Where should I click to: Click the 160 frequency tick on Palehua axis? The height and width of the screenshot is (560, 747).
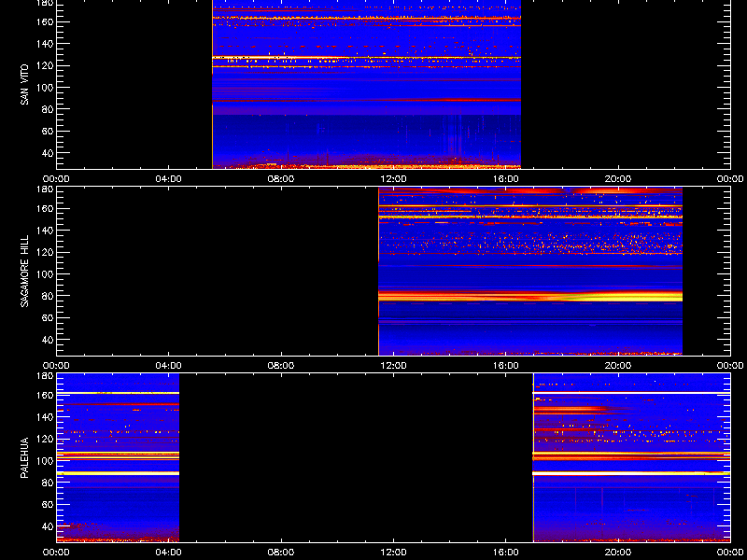[x=45, y=395]
